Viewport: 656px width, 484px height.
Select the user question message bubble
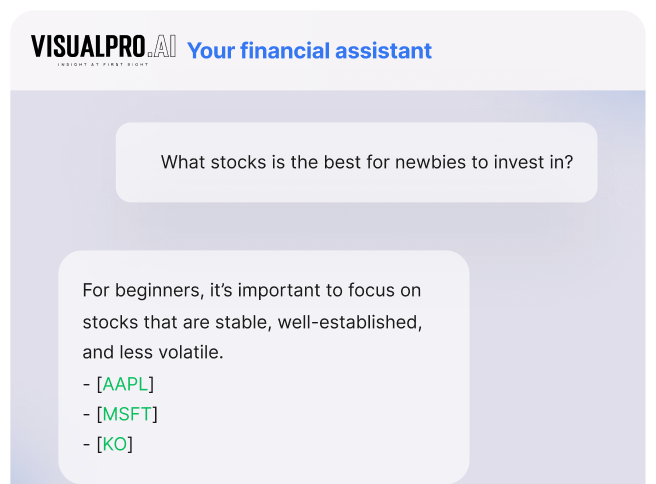pos(356,162)
